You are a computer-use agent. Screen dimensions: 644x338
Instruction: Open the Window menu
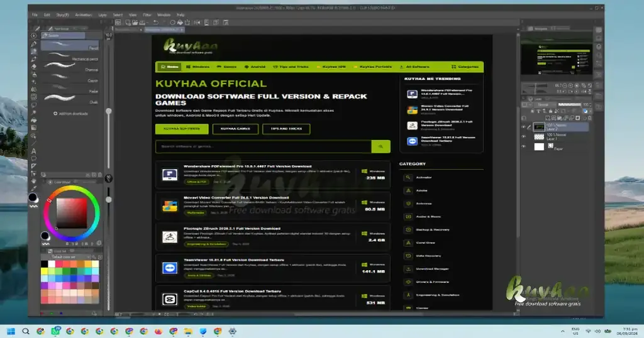tap(164, 15)
